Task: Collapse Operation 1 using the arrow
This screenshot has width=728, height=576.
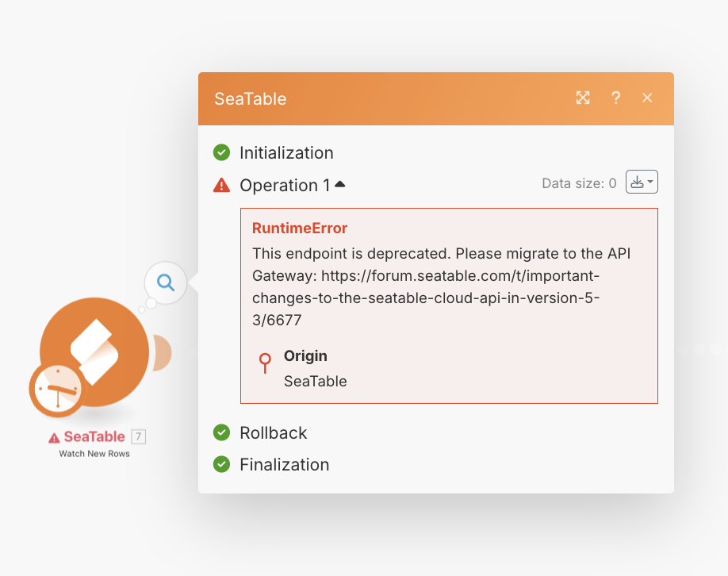Action: pos(340,184)
